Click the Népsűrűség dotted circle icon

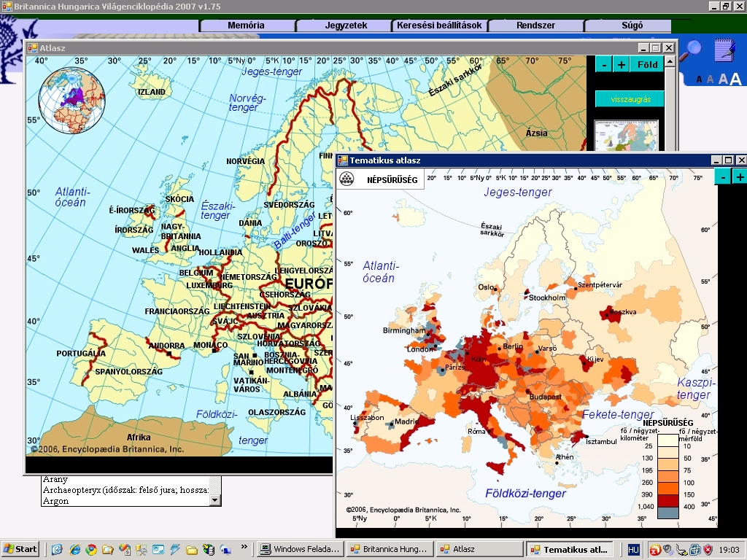[x=347, y=179]
